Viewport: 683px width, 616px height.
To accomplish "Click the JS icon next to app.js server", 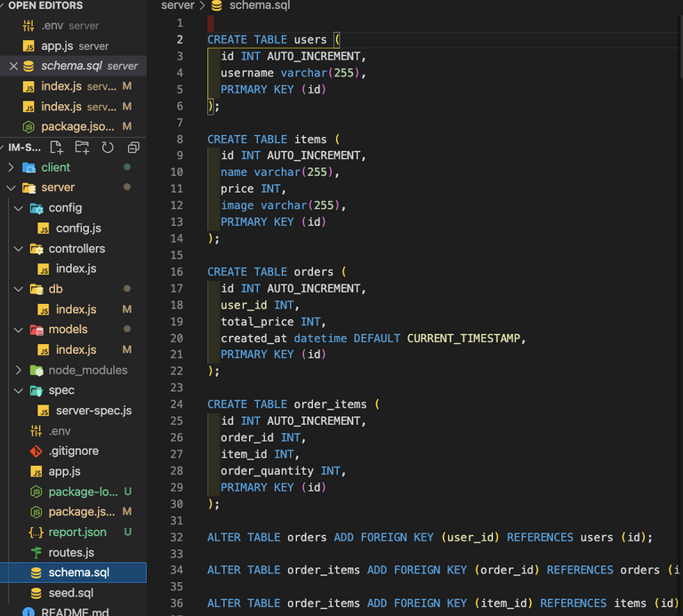I will pos(28,46).
